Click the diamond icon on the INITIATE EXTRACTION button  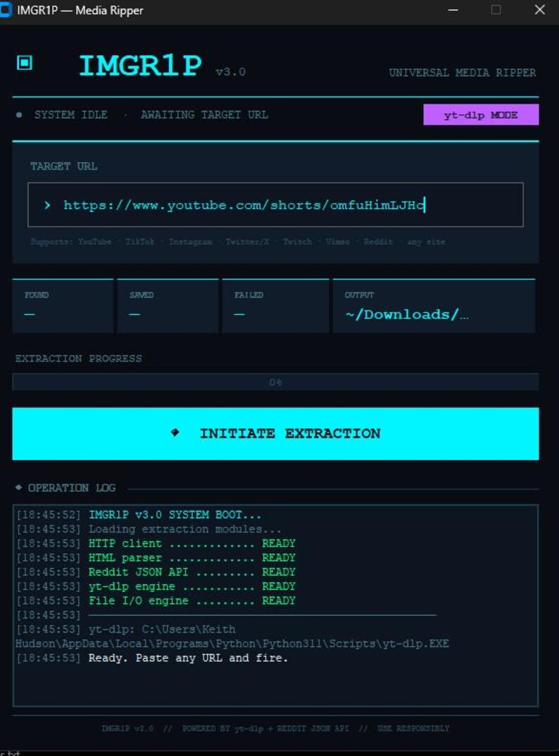point(175,433)
